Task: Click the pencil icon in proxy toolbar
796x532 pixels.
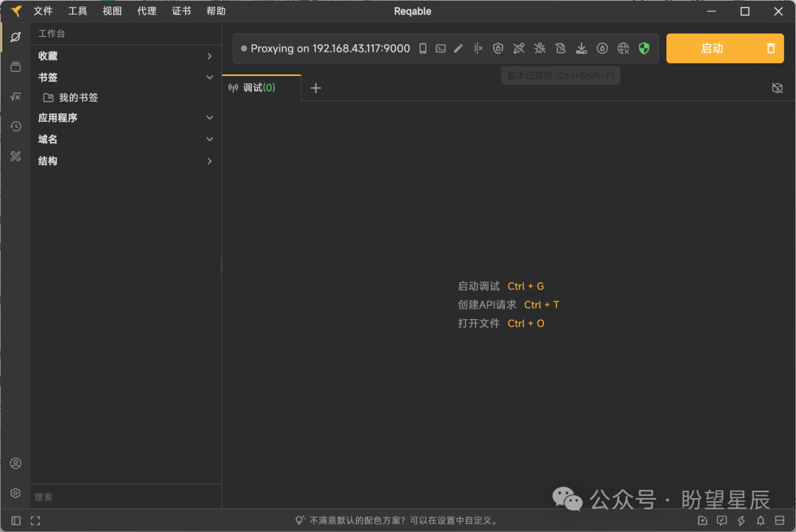Action: pos(458,48)
